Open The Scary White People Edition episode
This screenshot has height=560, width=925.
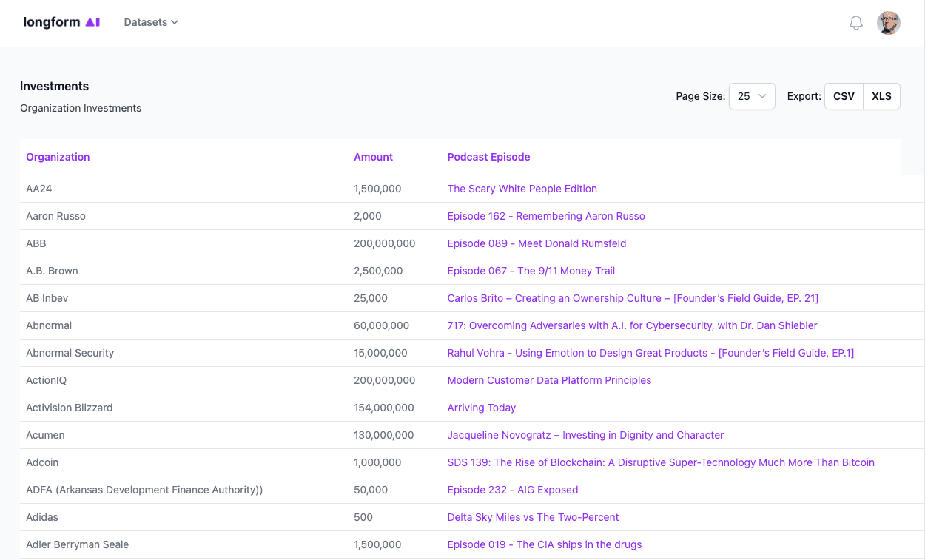[x=522, y=189]
